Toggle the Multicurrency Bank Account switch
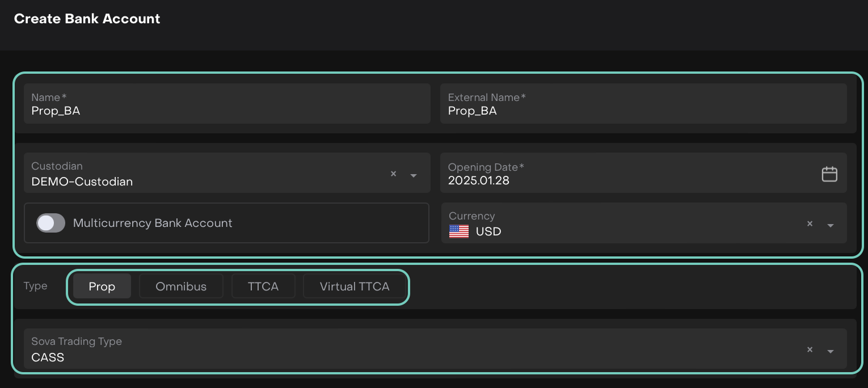This screenshot has width=868, height=388. pyautogui.click(x=51, y=223)
